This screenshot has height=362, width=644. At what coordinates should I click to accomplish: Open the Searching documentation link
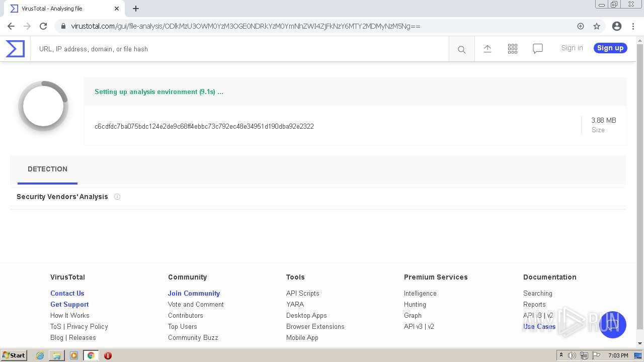tap(538, 293)
